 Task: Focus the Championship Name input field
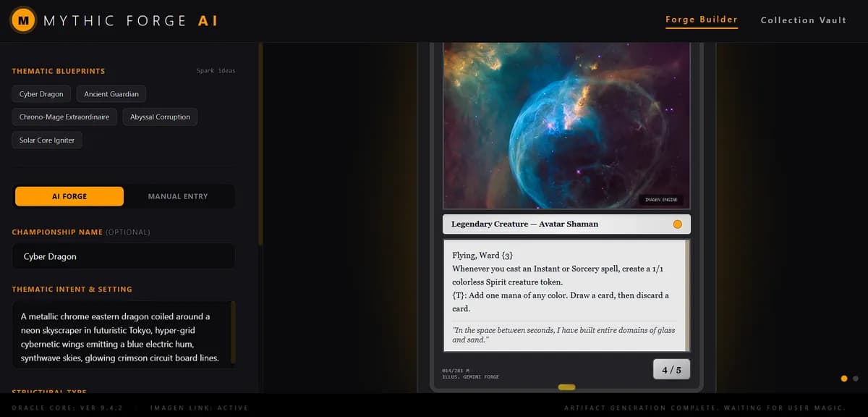[x=123, y=256]
